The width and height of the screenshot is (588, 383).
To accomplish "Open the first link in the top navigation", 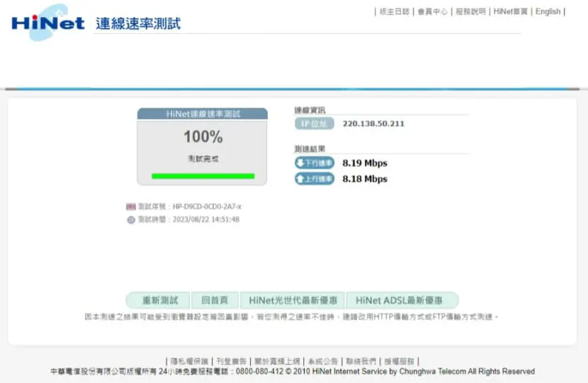I will [x=394, y=11].
